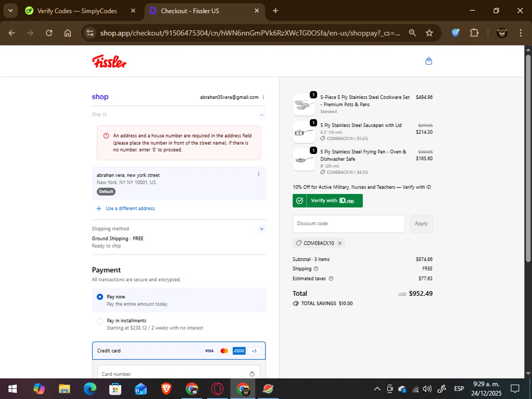532x399 pixels.
Task: Open Copilot from the taskbar
Action: tap(39, 389)
